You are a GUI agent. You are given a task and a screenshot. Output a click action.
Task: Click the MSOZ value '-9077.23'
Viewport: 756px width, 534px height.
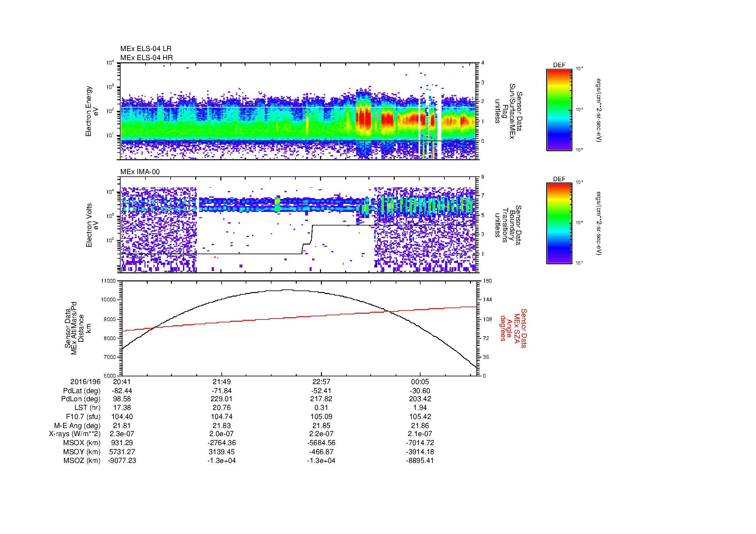pyautogui.click(x=122, y=461)
